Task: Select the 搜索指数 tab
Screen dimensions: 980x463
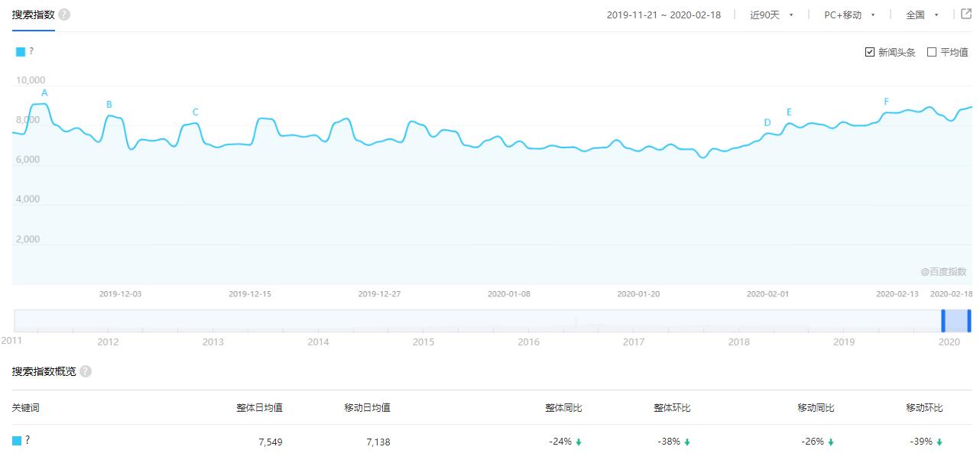Action: (33, 15)
